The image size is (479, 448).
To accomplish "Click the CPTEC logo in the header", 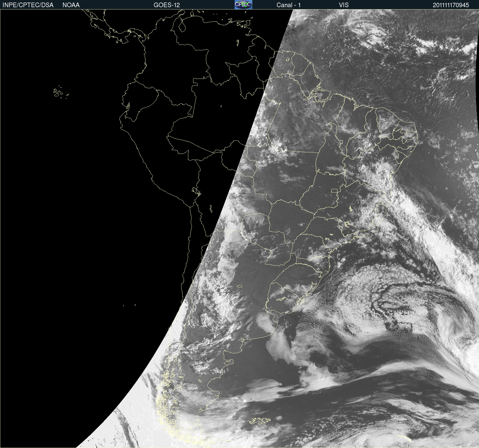I will coord(243,5).
